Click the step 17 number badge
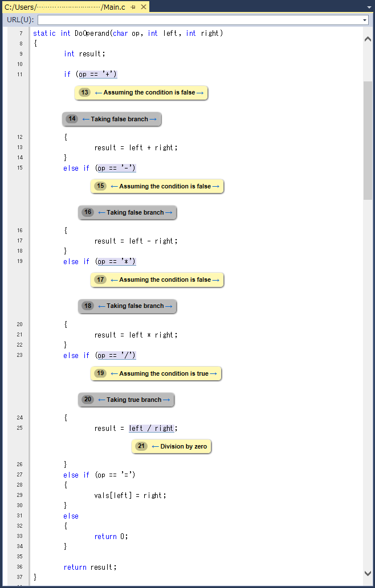This screenshot has height=588, width=375. point(100,280)
